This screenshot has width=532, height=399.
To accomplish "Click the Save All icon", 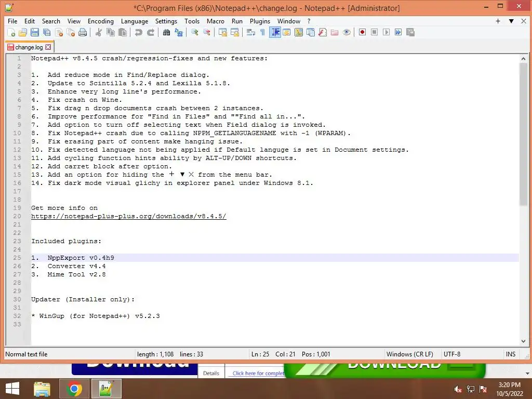I will click(x=47, y=32).
